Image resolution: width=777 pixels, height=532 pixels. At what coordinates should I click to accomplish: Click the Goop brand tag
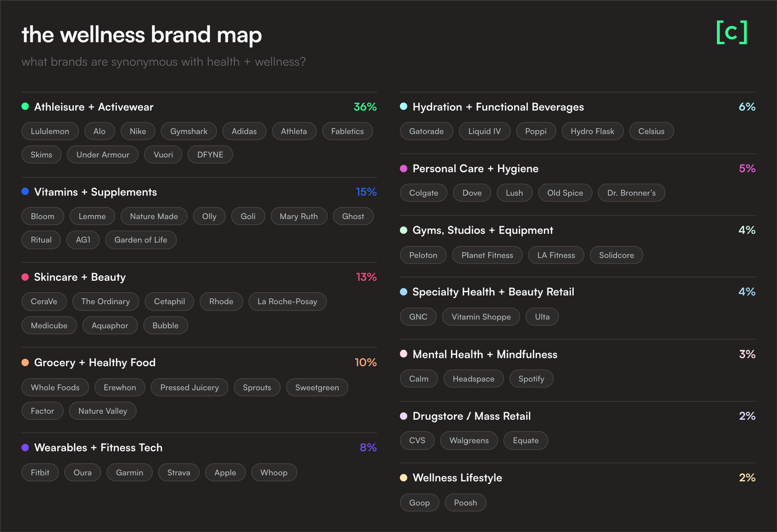tap(420, 503)
